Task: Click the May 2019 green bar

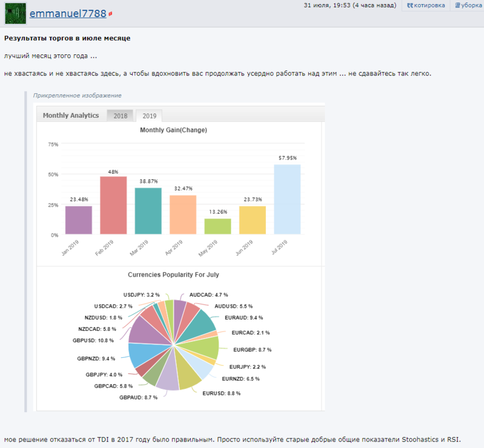Action: tap(218, 226)
